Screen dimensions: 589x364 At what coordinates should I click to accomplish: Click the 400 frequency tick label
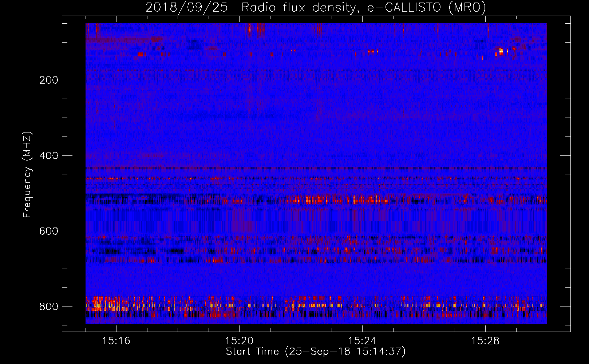(x=49, y=156)
